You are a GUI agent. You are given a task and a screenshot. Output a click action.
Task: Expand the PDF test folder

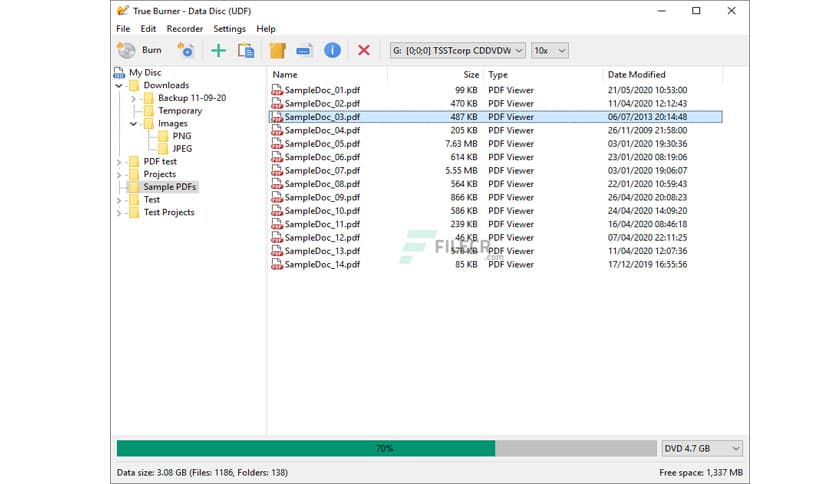coord(120,162)
